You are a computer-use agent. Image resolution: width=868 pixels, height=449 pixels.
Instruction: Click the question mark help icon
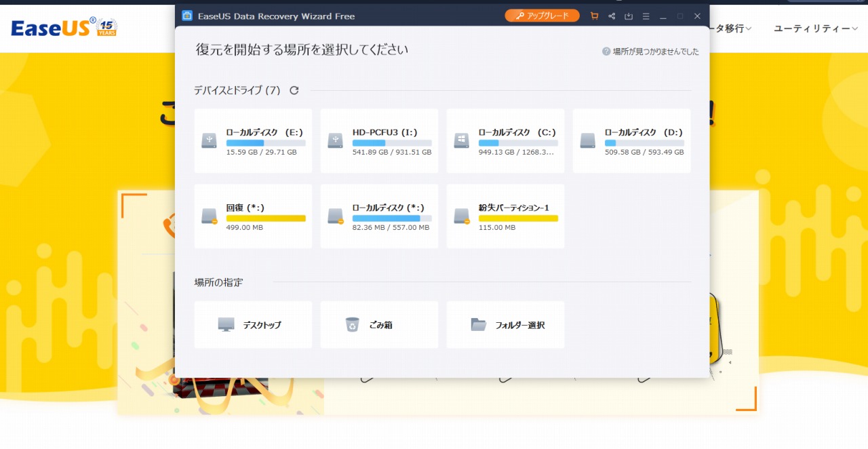pos(606,52)
